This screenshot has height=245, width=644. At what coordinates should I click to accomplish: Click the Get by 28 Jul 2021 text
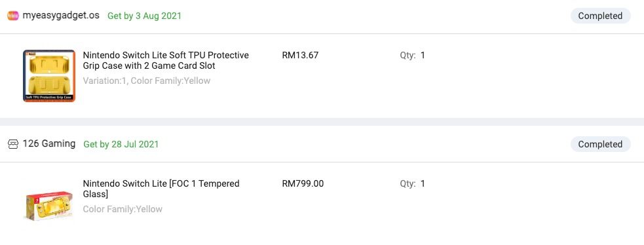[121, 144]
